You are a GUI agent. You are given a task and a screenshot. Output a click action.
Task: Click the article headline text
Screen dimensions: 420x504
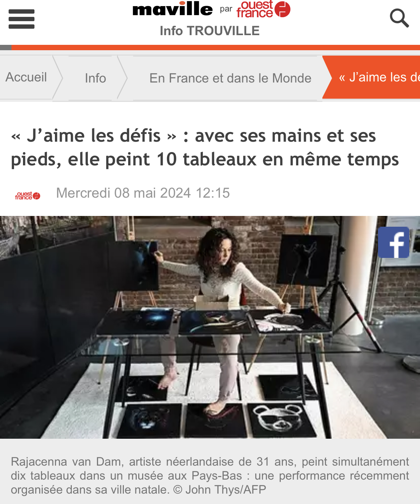tap(205, 147)
